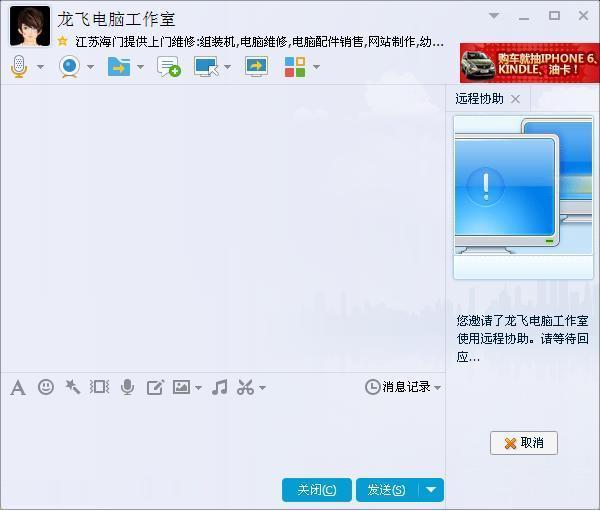
Task: Maximize the chat window
Action: pos(554,16)
